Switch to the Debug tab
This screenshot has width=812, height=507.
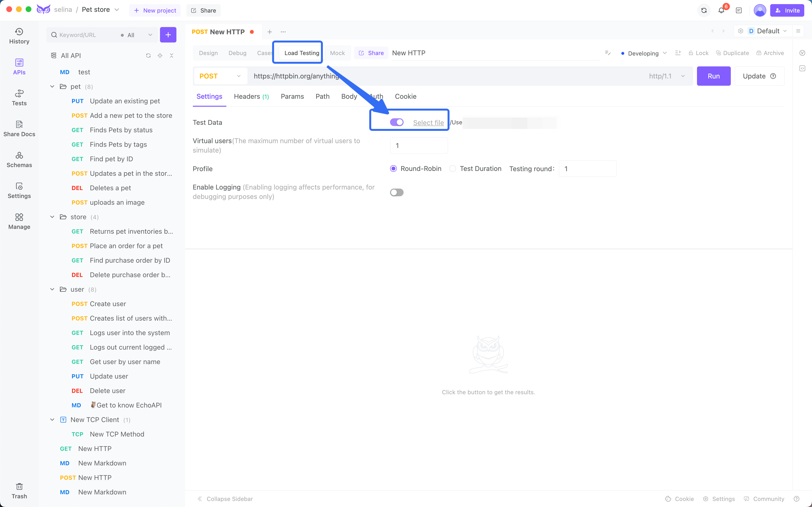pyautogui.click(x=237, y=53)
